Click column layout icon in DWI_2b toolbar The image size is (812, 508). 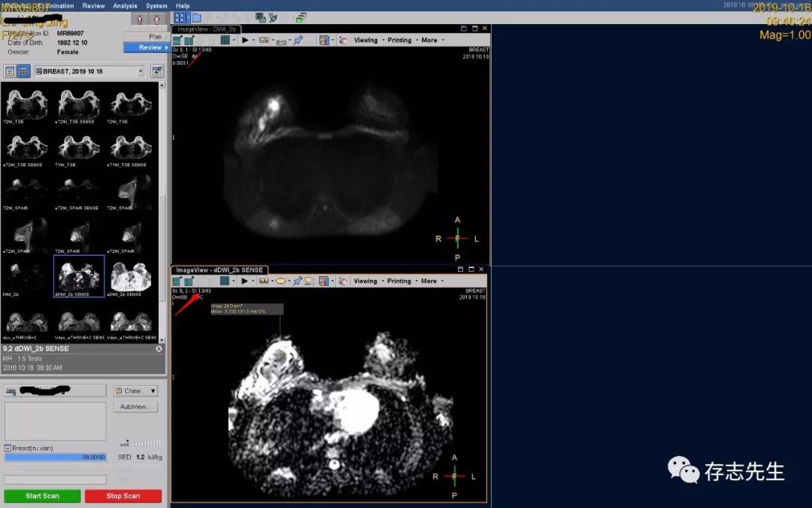pos(189,40)
